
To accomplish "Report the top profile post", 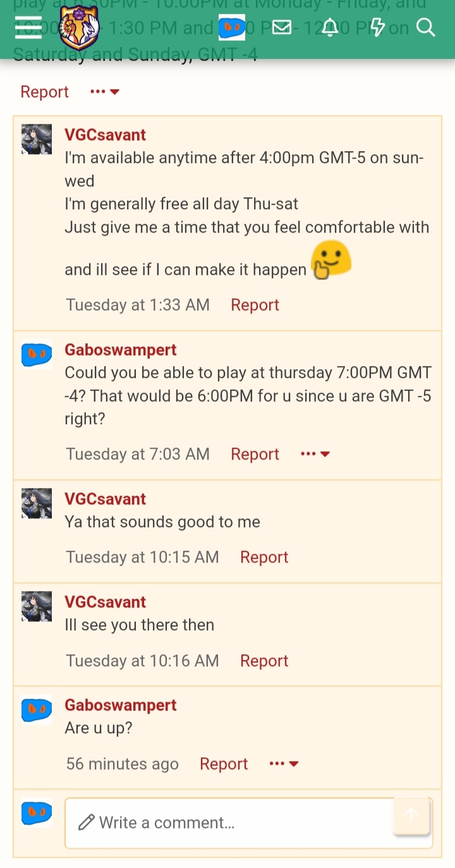I will click(x=44, y=92).
